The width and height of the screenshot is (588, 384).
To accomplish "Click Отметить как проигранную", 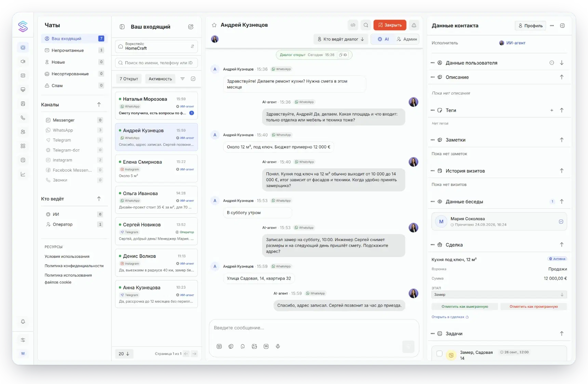I will (534, 307).
